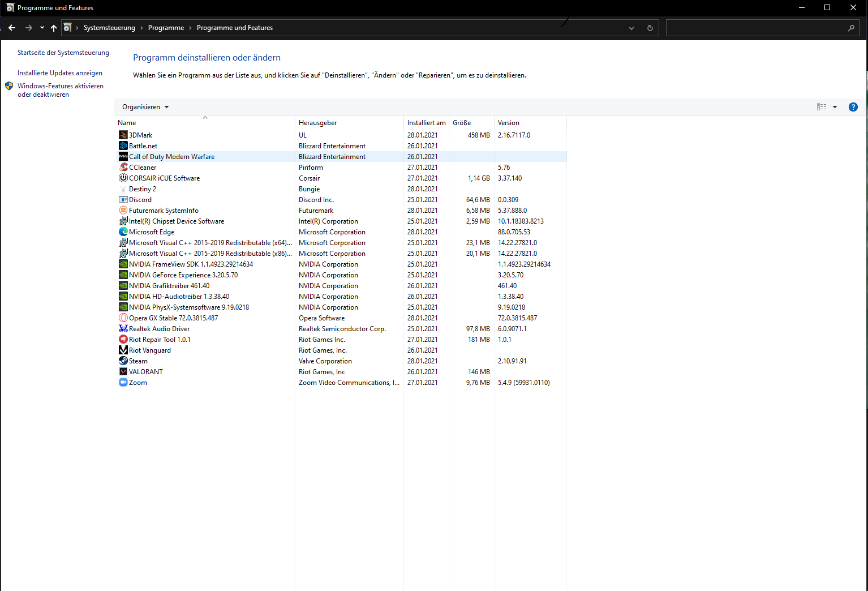The height and width of the screenshot is (591, 868).
Task: Click Valve Corporation publisher cell
Action: coord(325,361)
